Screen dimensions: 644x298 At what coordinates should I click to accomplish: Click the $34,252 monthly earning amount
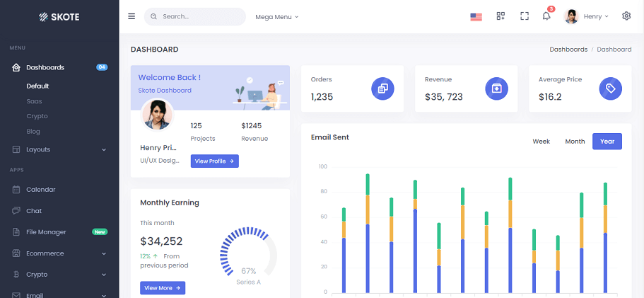tap(161, 241)
